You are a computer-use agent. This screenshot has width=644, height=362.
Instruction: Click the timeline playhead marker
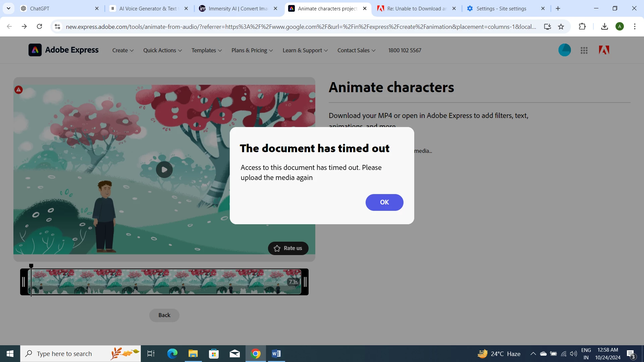pos(31,266)
